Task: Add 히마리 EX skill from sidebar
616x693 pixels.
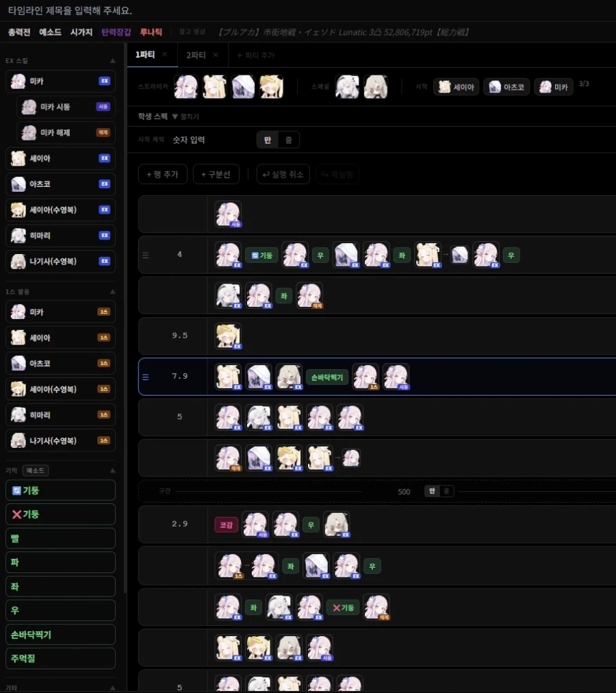Action: pyautogui.click(x=60, y=236)
